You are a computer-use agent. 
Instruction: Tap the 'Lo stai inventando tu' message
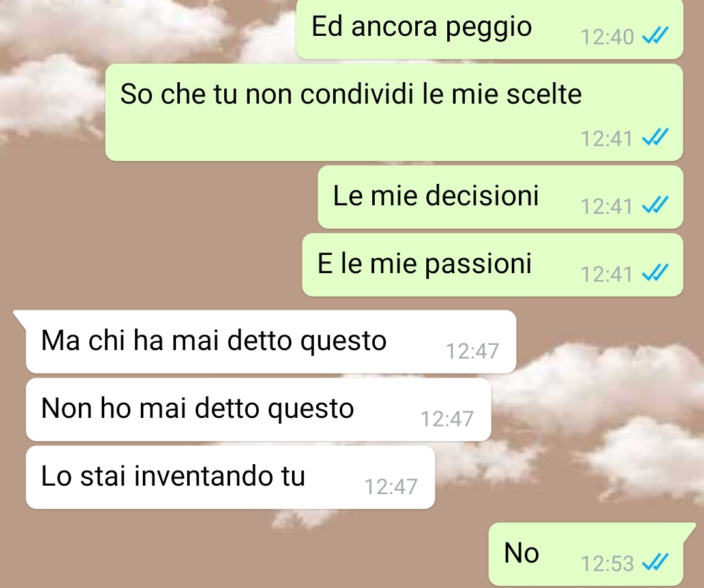tap(230, 477)
